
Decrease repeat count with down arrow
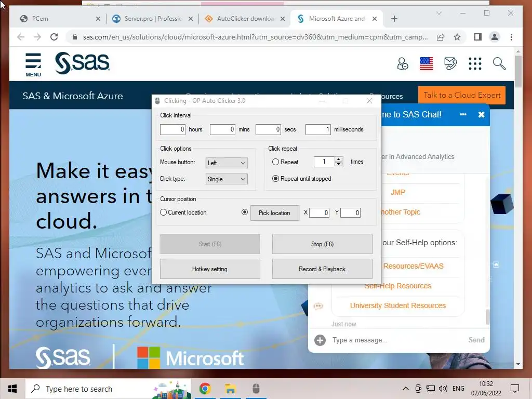pos(338,164)
